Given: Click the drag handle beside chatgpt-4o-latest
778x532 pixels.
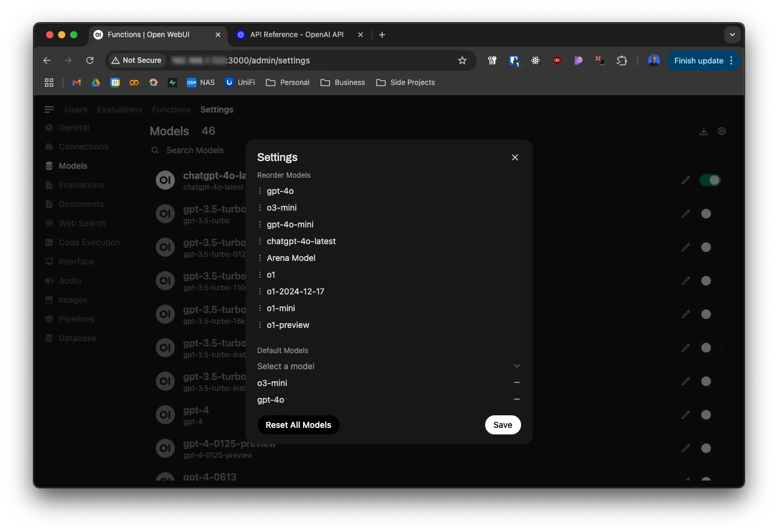Looking at the screenshot, I should (x=260, y=241).
